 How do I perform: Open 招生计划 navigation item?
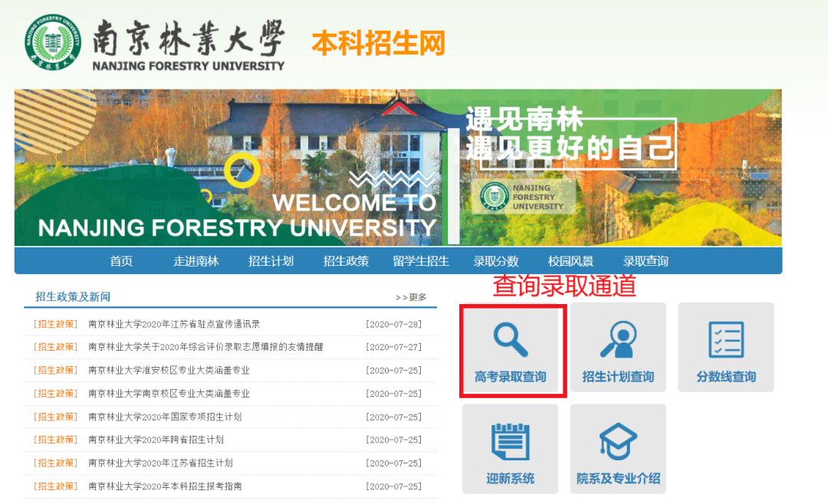(x=271, y=261)
